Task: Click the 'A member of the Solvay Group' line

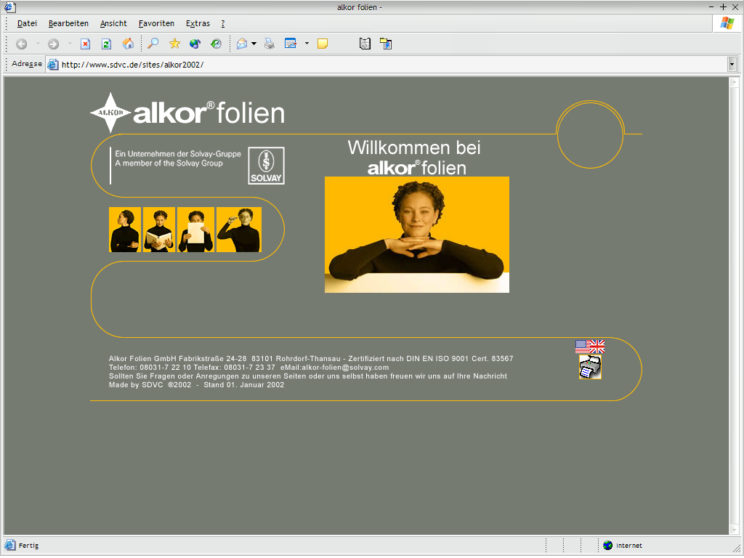Action: [168, 163]
